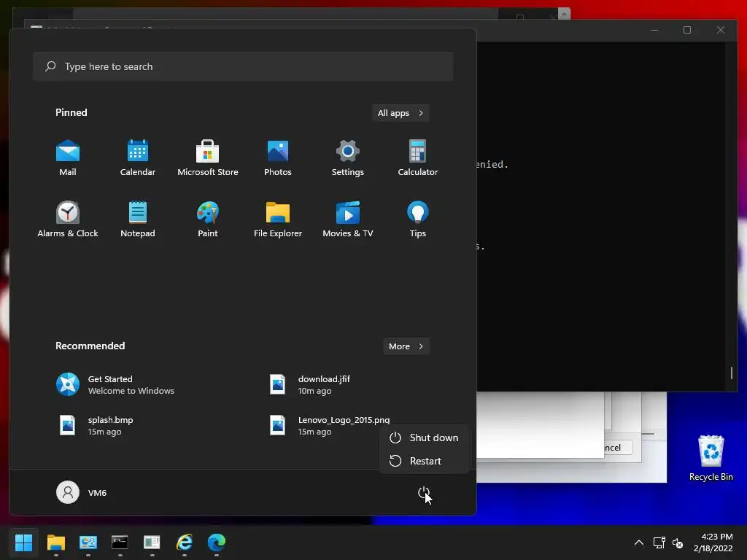Show hidden system tray icons

click(639, 542)
